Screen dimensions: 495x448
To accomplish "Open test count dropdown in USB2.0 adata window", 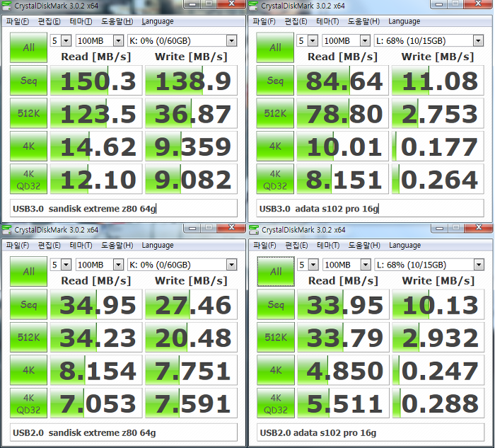I will point(313,265).
